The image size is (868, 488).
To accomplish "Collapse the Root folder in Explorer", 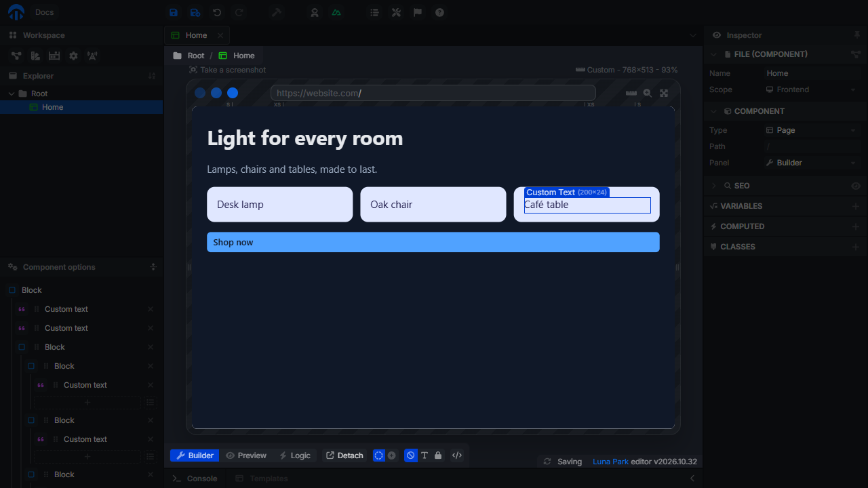I will tap(12, 94).
